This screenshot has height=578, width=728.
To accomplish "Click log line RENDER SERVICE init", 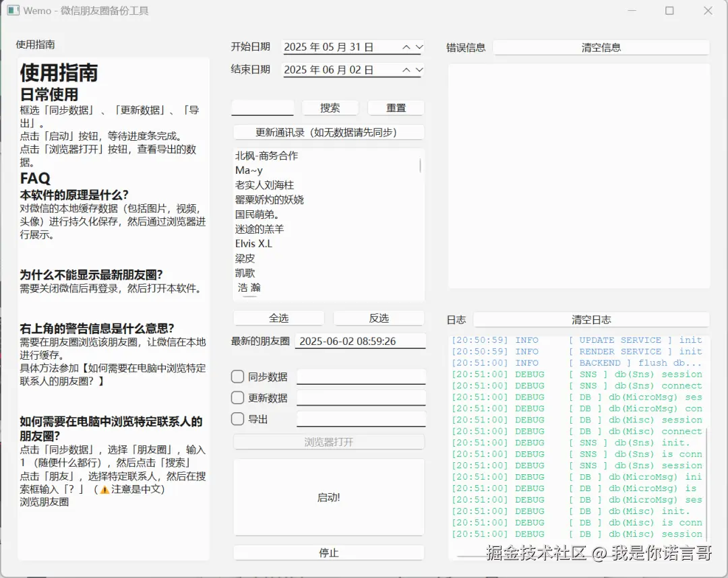I will [576, 352].
